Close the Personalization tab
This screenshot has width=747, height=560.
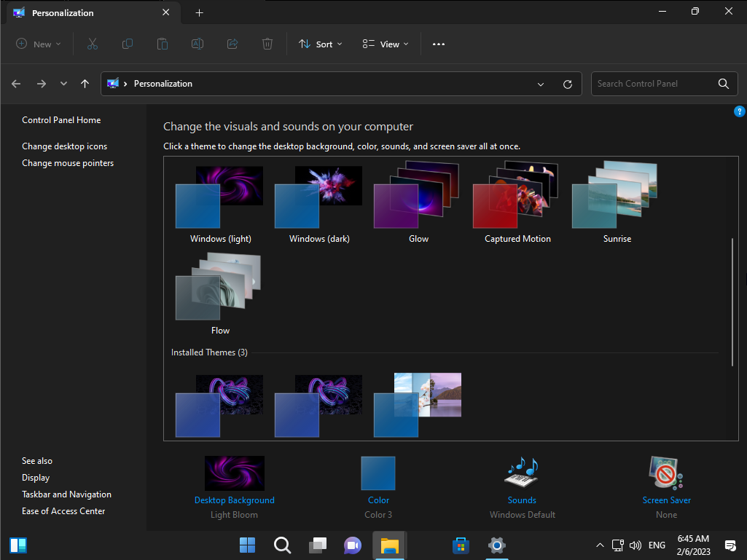point(165,12)
